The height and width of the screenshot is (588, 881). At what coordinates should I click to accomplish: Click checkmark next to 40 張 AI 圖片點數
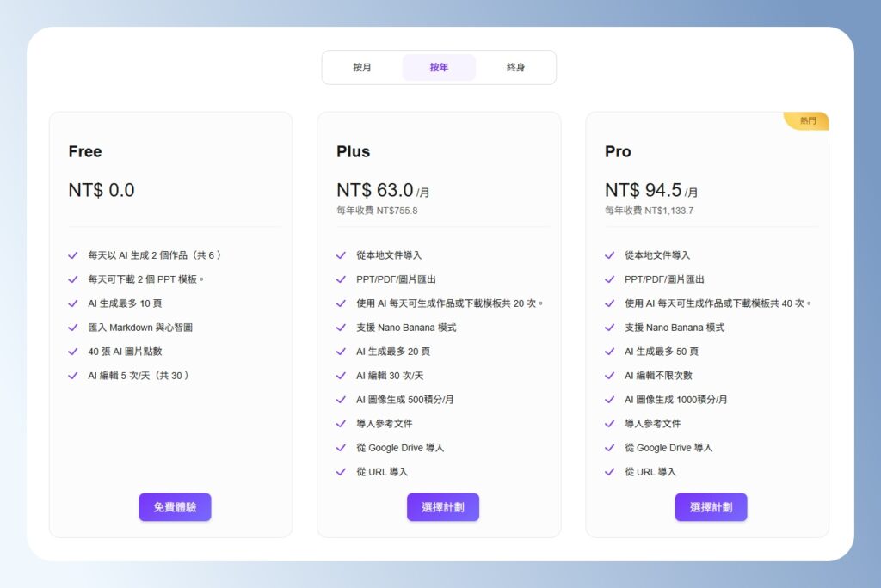coord(72,352)
